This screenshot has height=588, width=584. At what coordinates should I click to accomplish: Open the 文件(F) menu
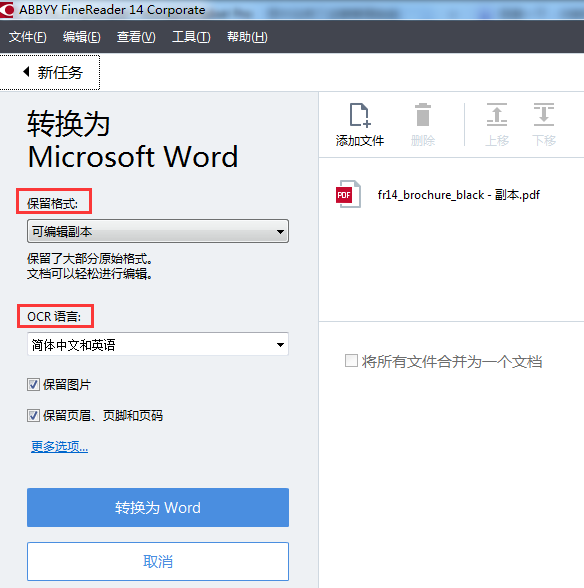point(28,37)
